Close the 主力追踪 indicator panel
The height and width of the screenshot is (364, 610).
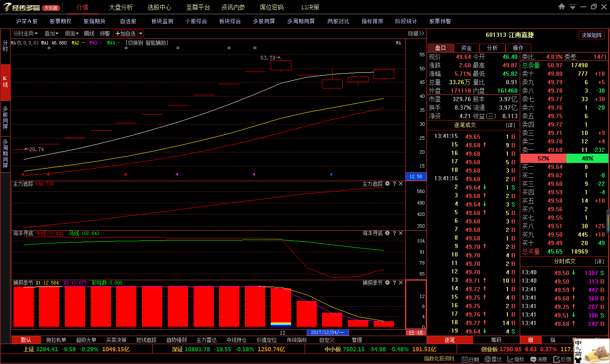tap(401, 184)
